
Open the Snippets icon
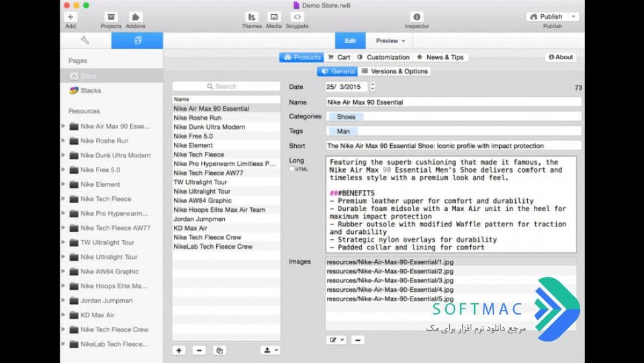(x=297, y=17)
